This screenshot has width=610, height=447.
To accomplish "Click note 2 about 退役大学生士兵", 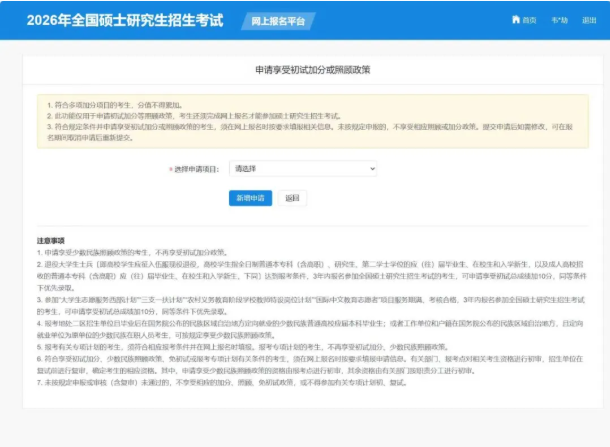I will click(300, 264).
